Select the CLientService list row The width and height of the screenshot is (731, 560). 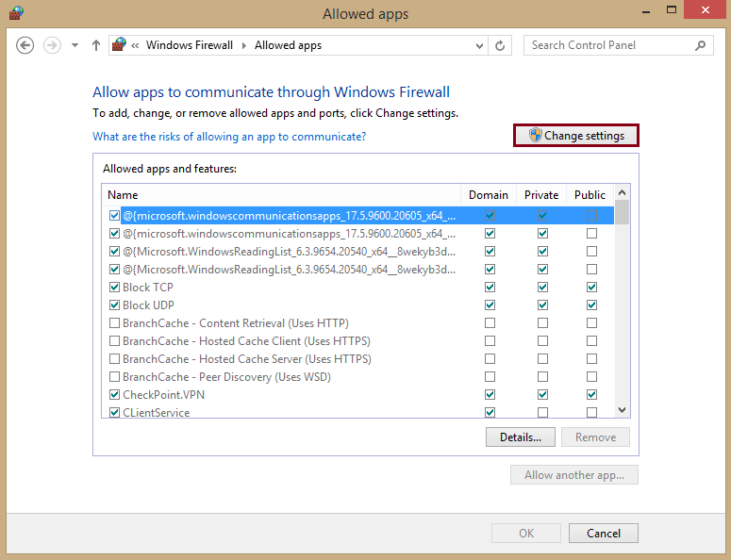coord(358,412)
